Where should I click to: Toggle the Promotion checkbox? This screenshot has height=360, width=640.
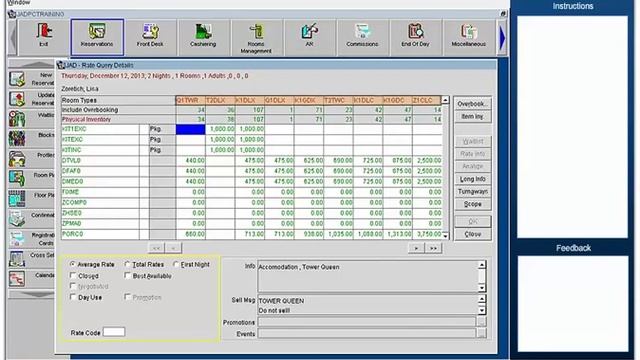[x=127, y=297]
